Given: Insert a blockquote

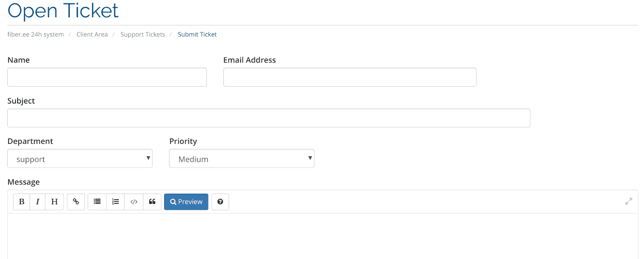Looking at the screenshot, I should [x=152, y=202].
